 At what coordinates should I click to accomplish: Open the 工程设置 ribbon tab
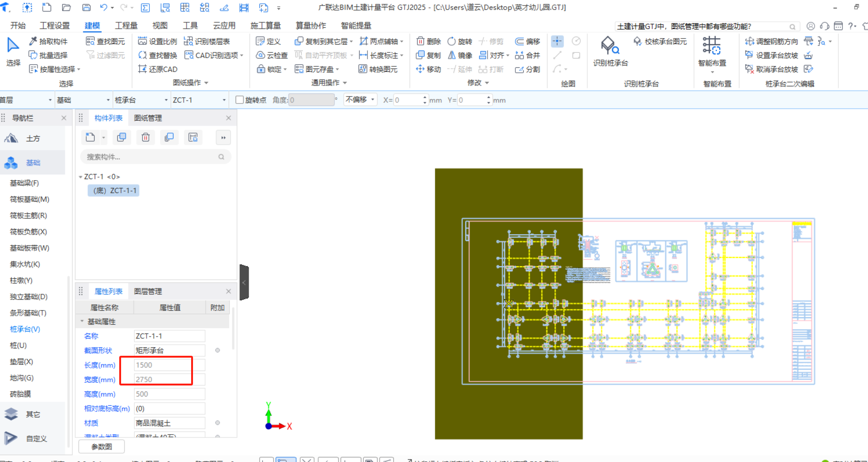coord(55,26)
